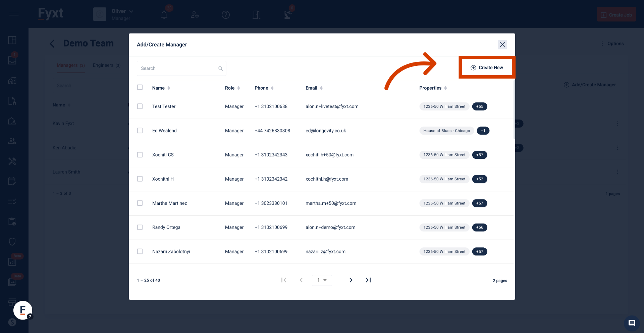Check the Ed Wealend row checkbox
644x333 pixels.
coord(140,131)
